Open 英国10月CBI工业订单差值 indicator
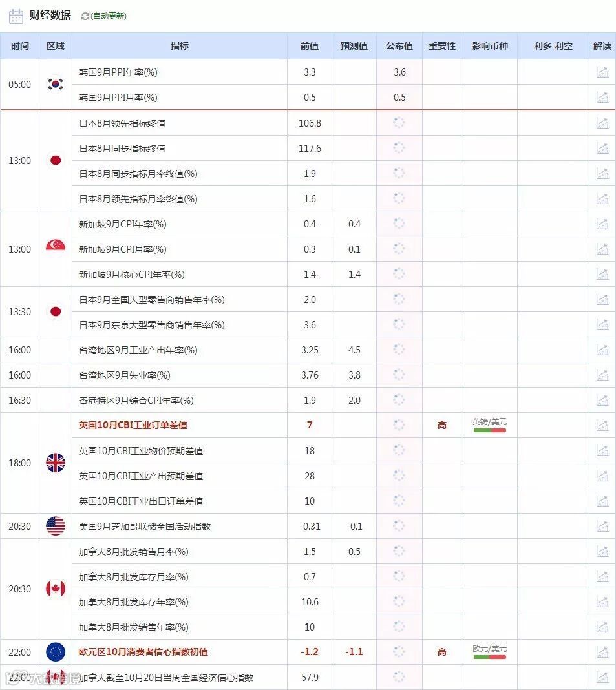The width and height of the screenshot is (616, 690). (x=133, y=425)
